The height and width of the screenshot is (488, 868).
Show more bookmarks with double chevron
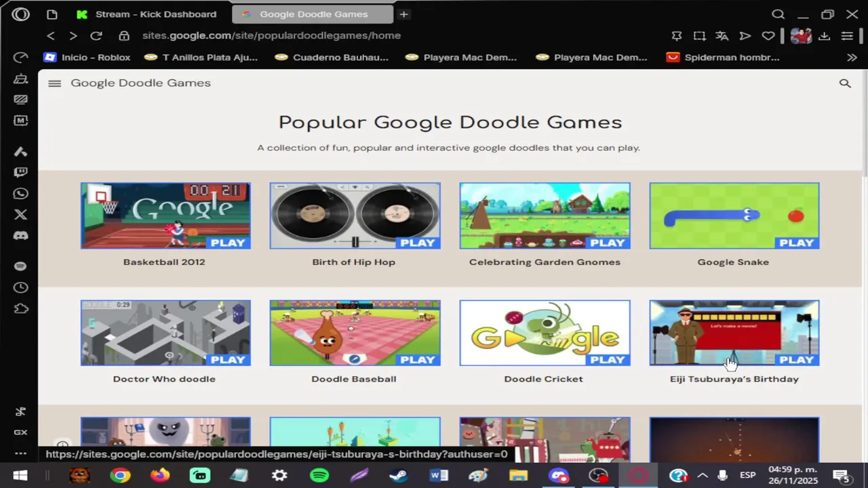pyautogui.click(x=852, y=58)
